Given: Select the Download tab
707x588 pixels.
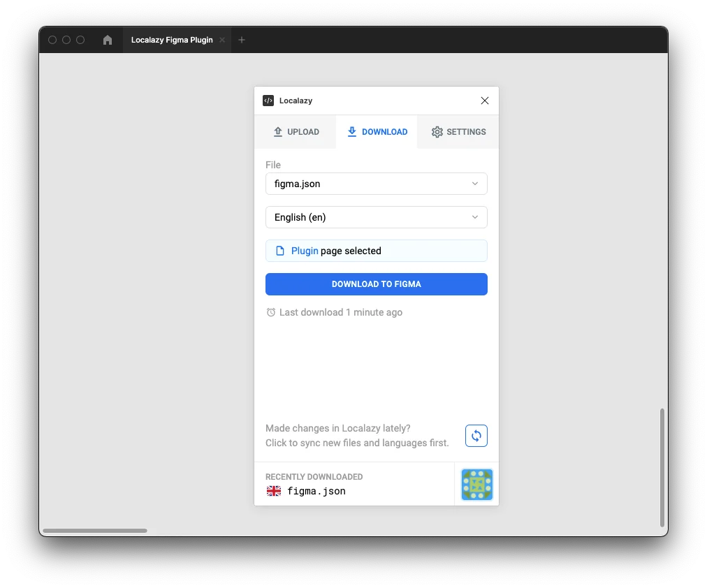Looking at the screenshot, I should (x=377, y=132).
